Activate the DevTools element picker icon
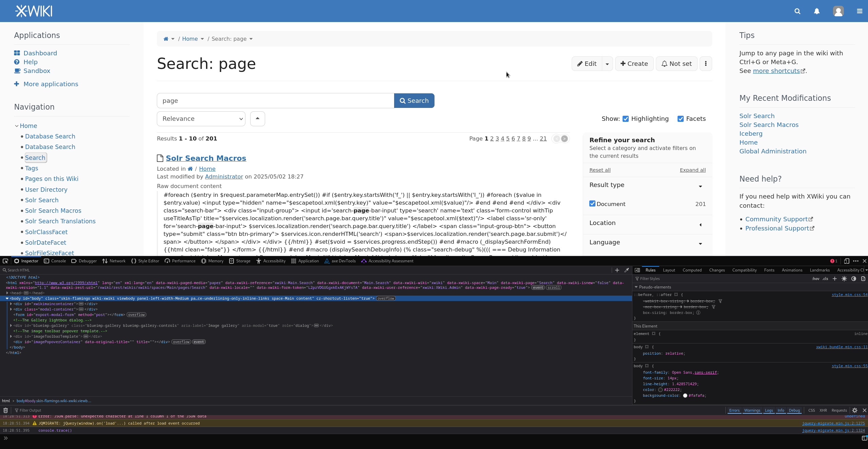Viewport: 868px width, 449px height. [5, 261]
